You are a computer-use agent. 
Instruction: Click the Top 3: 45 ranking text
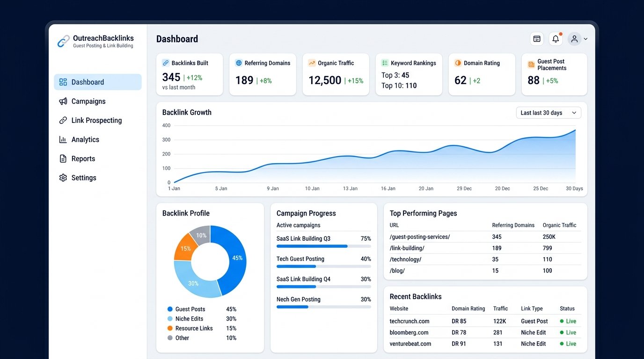click(x=395, y=75)
